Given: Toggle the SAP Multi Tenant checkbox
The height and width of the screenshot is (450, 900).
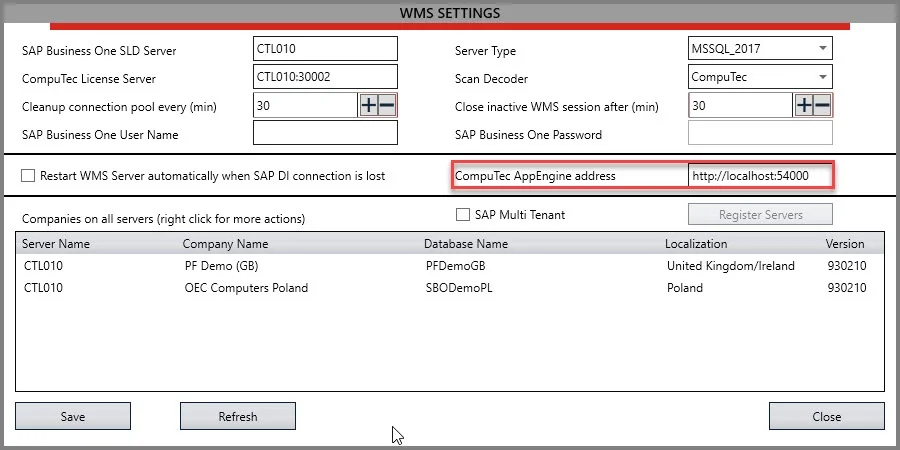Looking at the screenshot, I should [x=463, y=214].
